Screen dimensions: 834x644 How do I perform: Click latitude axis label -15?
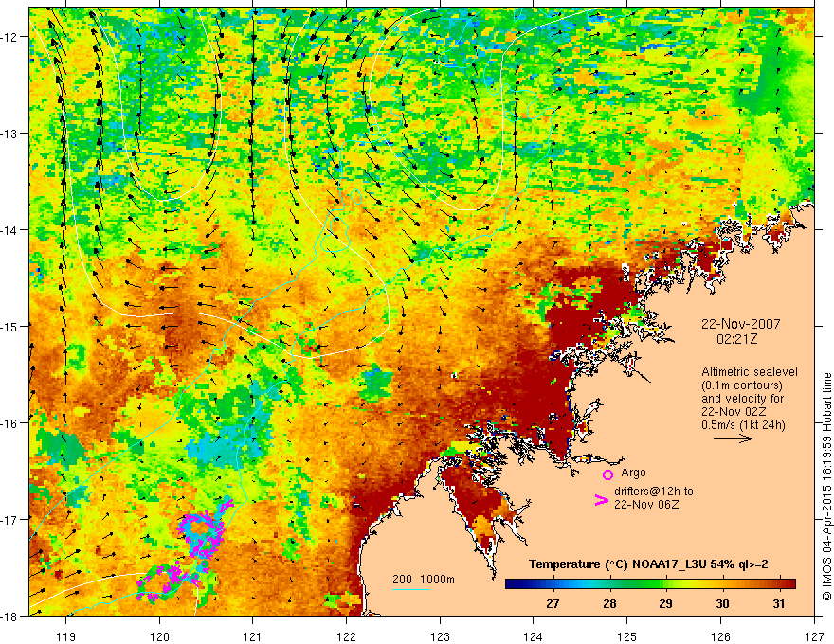pos(9,327)
